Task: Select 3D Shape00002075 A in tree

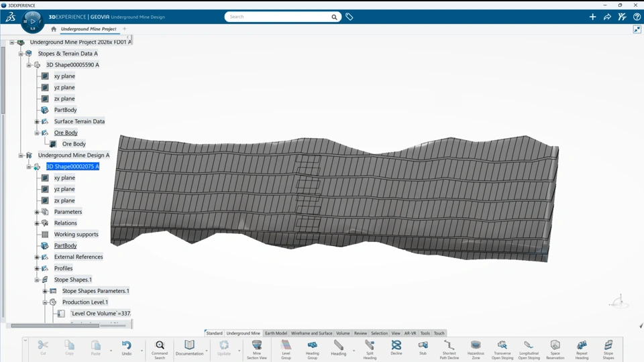Action: point(72,167)
